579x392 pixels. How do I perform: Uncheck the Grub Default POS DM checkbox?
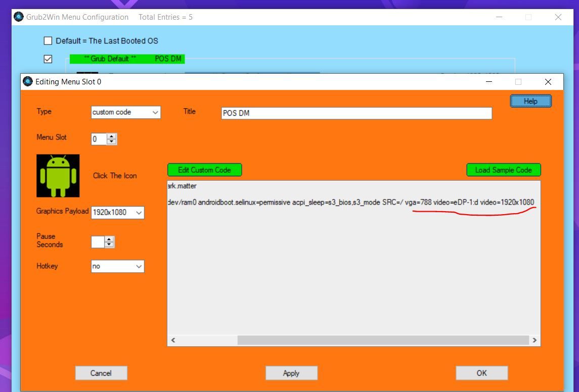pyautogui.click(x=48, y=59)
